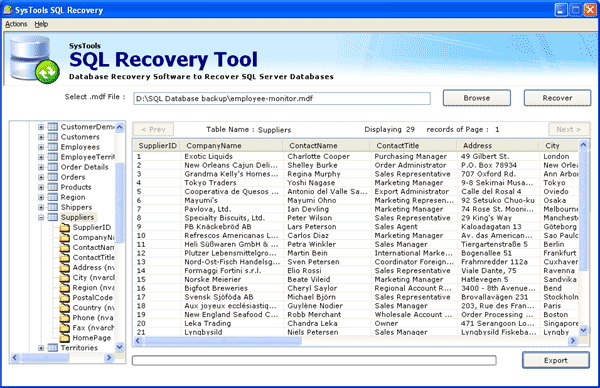Expand the Orders tree node
The width and height of the screenshot is (600, 388).
point(41,177)
